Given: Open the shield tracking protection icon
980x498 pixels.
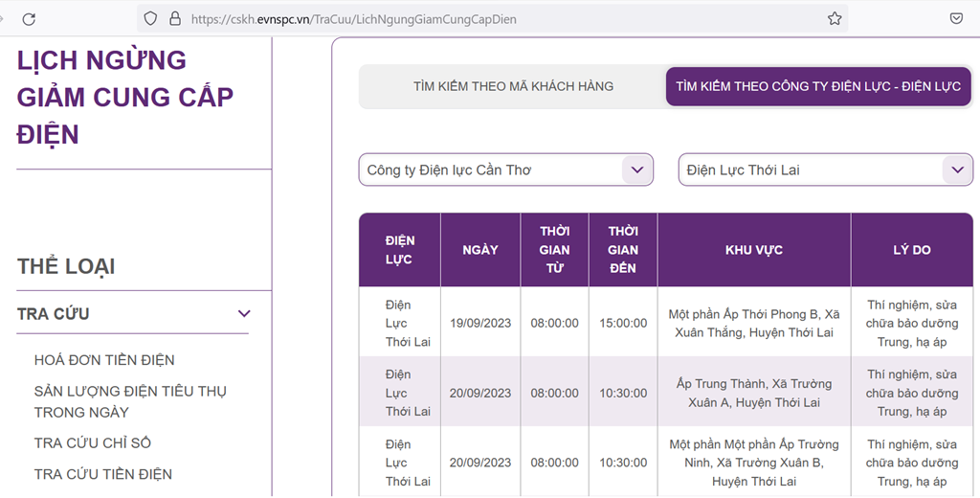Looking at the screenshot, I should pyautogui.click(x=150, y=19).
